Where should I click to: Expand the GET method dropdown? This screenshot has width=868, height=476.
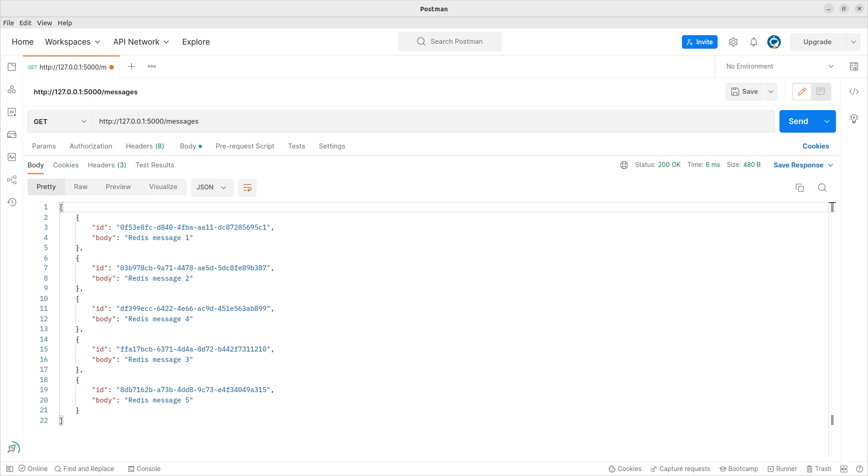point(60,121)
